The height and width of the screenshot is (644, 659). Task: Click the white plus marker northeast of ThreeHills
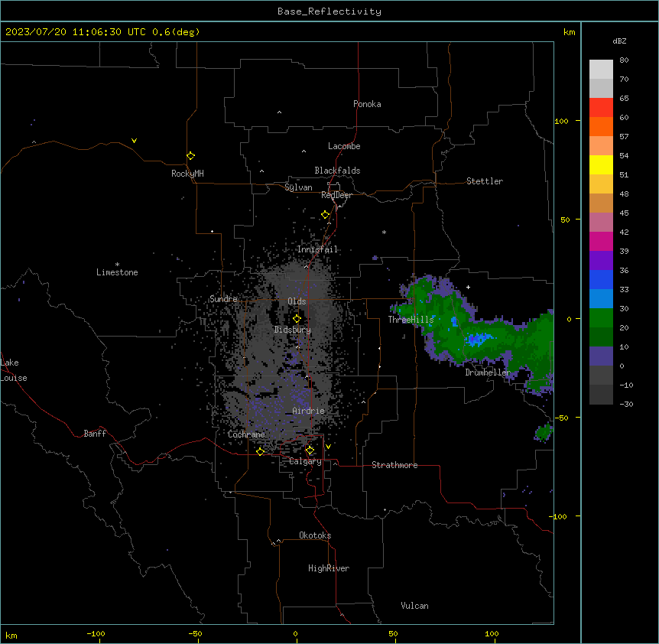tap(468, 287)
